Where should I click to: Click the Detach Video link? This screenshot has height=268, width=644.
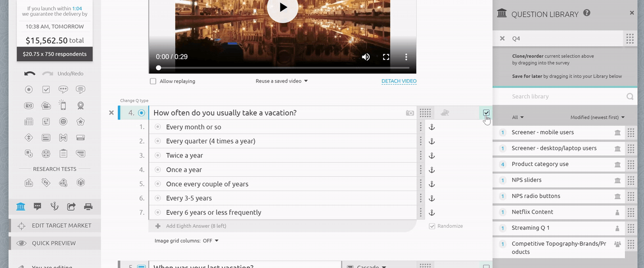[399, 81]
